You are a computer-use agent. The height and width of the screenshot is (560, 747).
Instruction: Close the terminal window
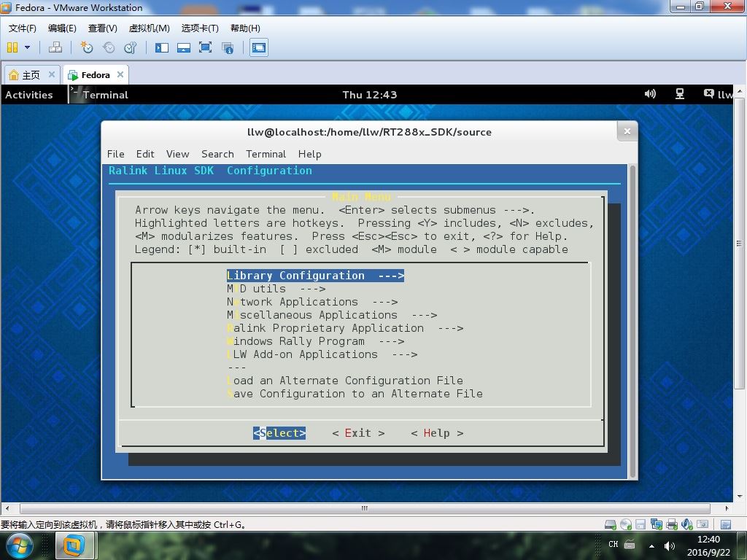627,131
